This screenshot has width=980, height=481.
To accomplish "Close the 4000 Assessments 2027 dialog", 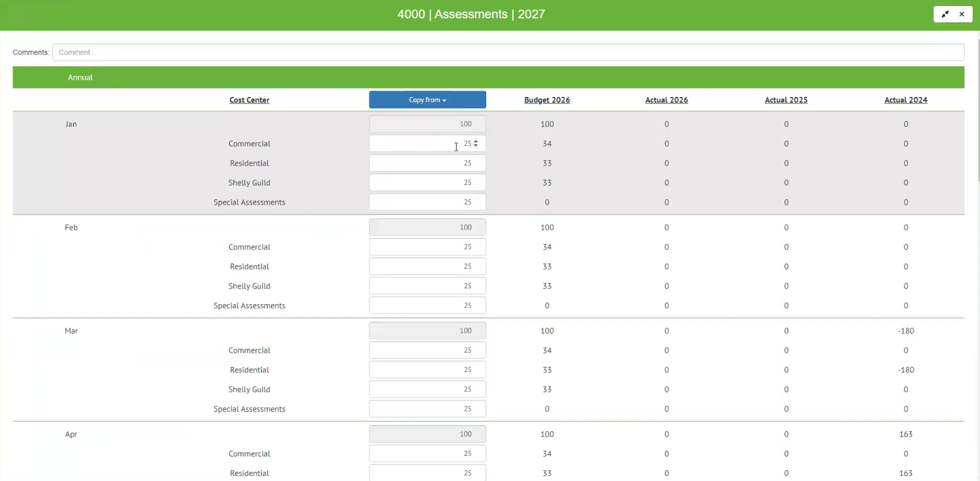I will 962,14.
